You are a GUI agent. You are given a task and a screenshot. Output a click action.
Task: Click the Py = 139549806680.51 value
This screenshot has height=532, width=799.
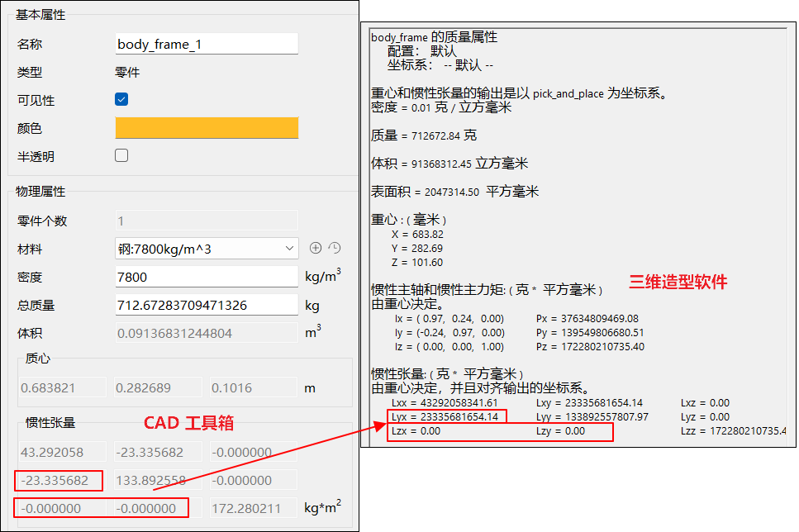[x=590, y=333]
